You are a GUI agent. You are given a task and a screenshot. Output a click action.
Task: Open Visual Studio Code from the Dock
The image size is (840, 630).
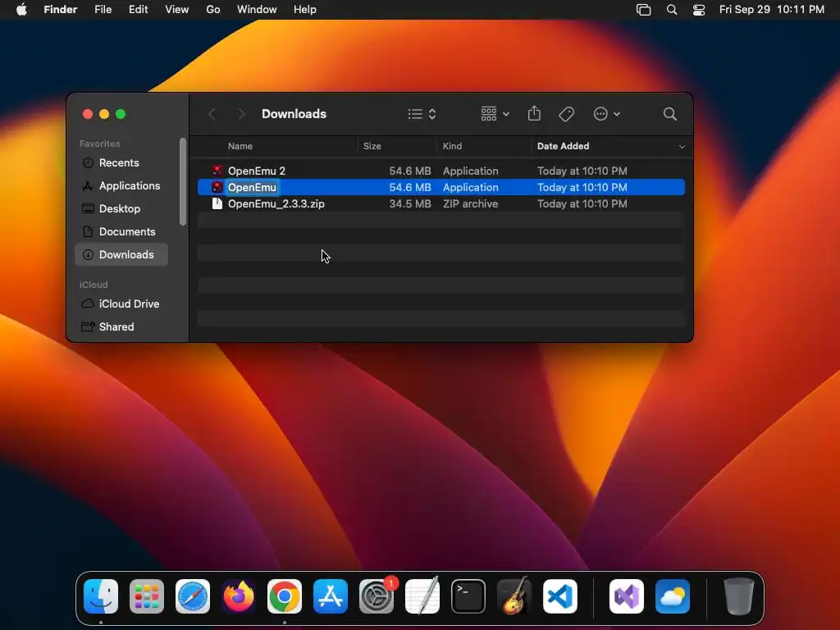(x=560, y=596)
